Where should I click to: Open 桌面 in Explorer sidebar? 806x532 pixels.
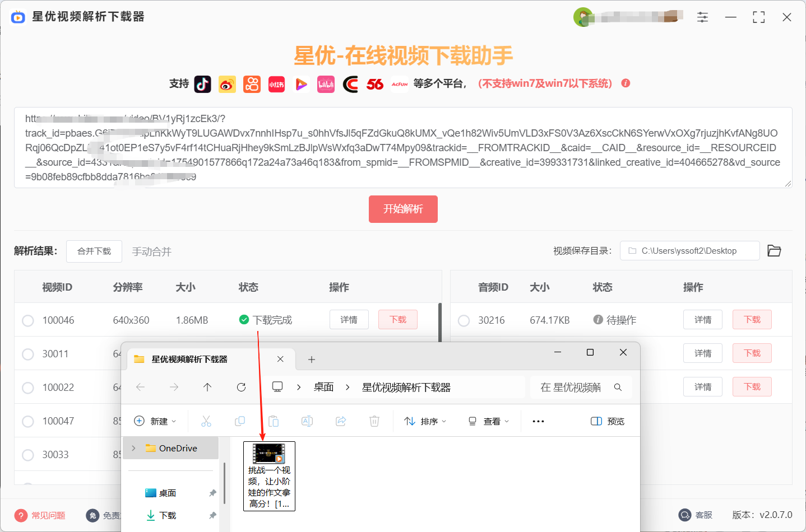click(168, 493)
